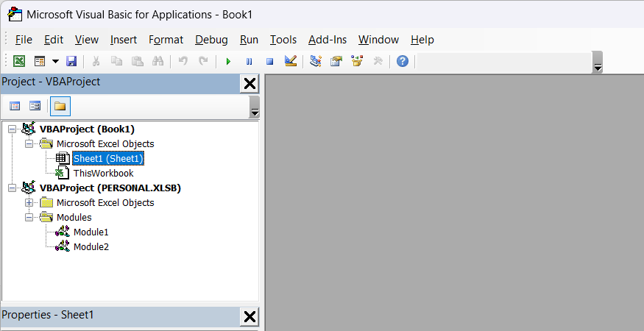The width and height of the screenshot is (644, 331).
Task: Open the View menu
Action: pos(87,40)
